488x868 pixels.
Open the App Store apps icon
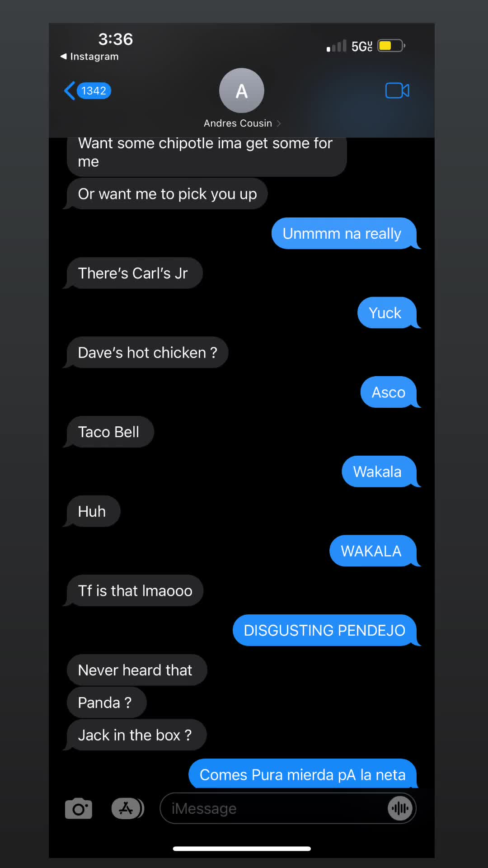(127, 808)
